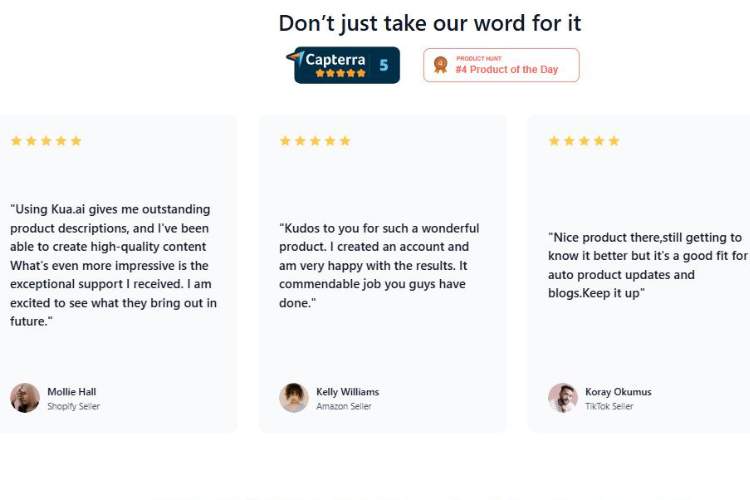Click the "Using Kua.ai" testimonial text
This screenshot has height=500, width=750.
(113, 265)
